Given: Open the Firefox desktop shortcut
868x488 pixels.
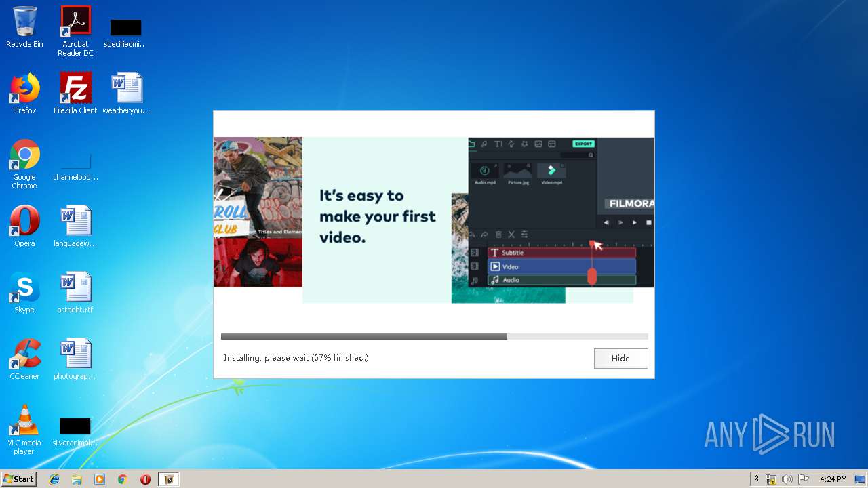Looking at the screenshot, I should point(24,94).
